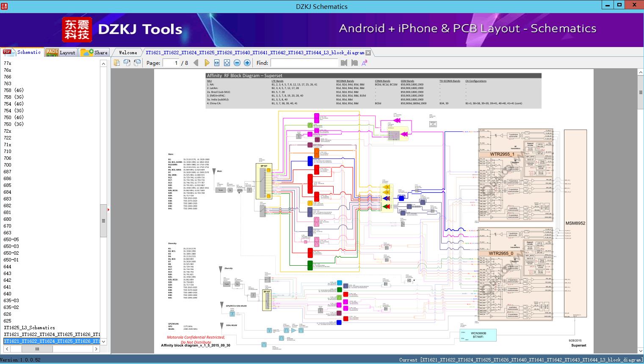The width and height of the screenshot is (644, 364).
Task: Choose the 640 list entry
Action: coord(8,294)
